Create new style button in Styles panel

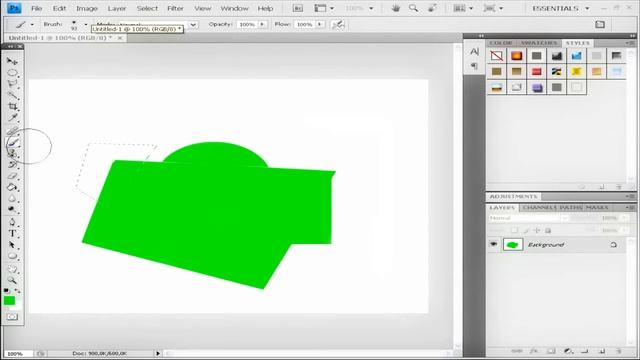pyautogui.click(x=602, y=187)
